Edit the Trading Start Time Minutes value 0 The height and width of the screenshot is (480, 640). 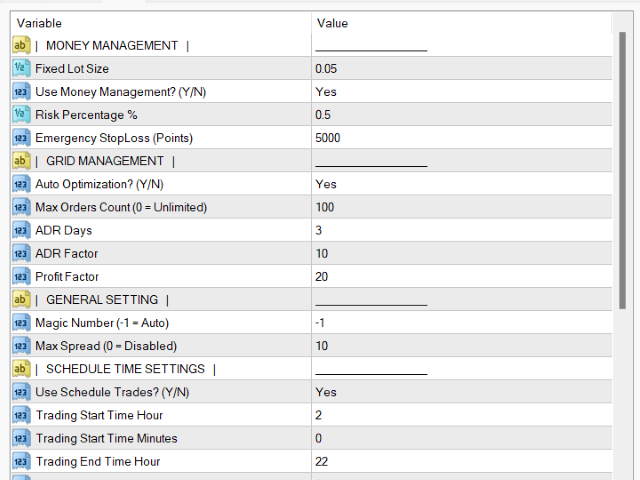[462, 438]
